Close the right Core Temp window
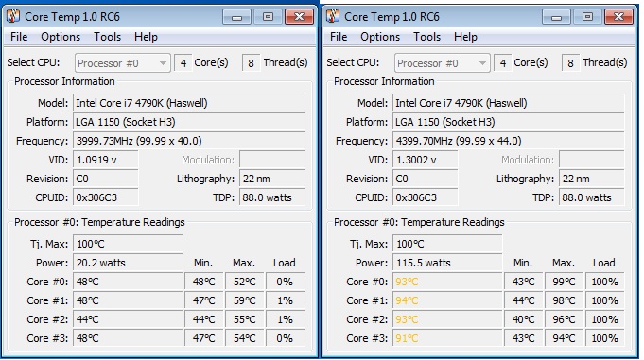 pos(618,17)
